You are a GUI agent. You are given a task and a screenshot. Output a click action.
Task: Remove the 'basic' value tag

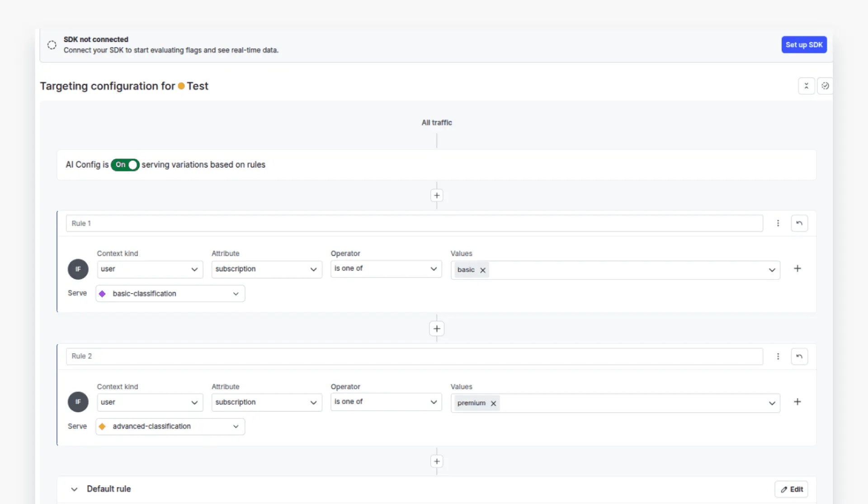tap(483, 270)
